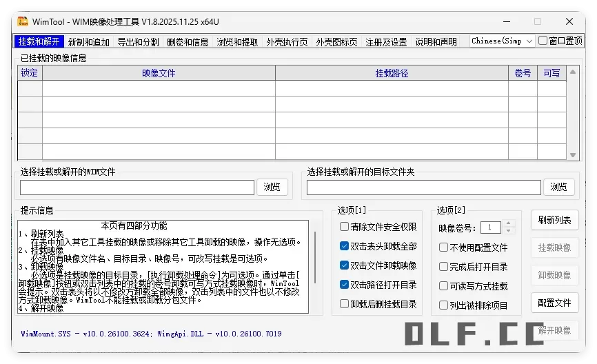Click the 卸载映像 button

pyautogui.click(x=555, y=275)
